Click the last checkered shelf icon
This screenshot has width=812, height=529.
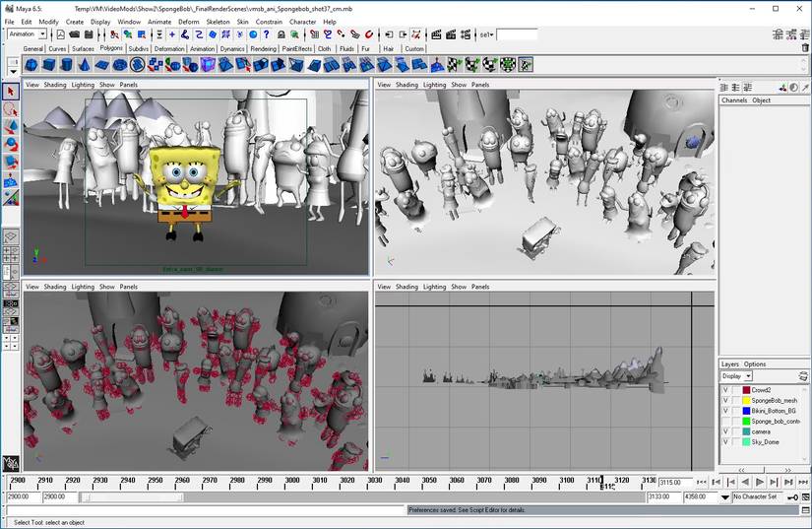(526, 65)
